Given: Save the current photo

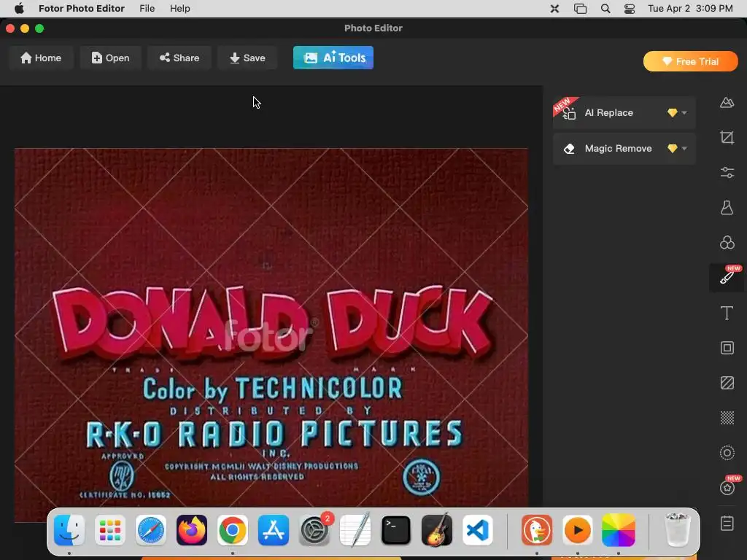Looking at the screenshot, I should click(x=247, y=58).
